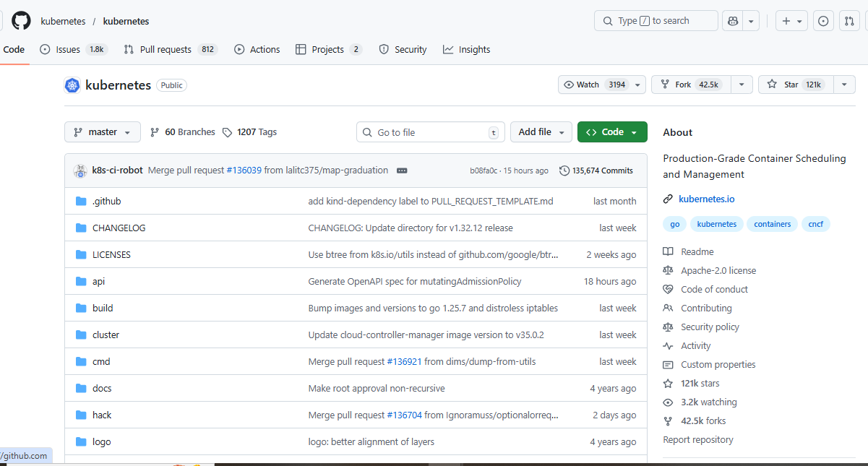Image resolution: width=868 pixels, height=466 pixels.
Task: Switch to the Security tab
Action: [403, 49]
